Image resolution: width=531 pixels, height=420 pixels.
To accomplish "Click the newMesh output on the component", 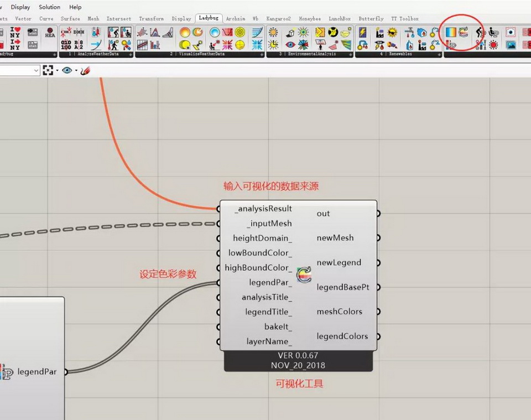I will click(378, 238).
